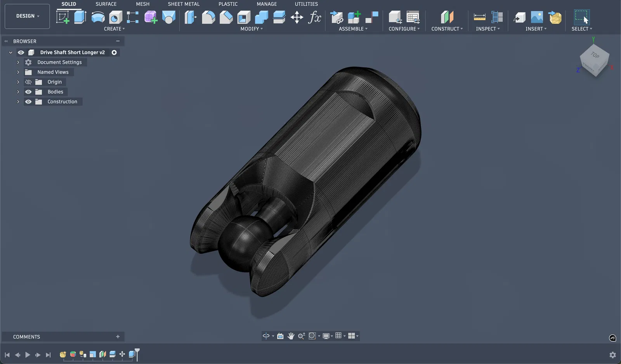Add a new comment with plus button
The width and height of the screenshot is (621, 364).
pyautogui.click(x=118, y=336)
